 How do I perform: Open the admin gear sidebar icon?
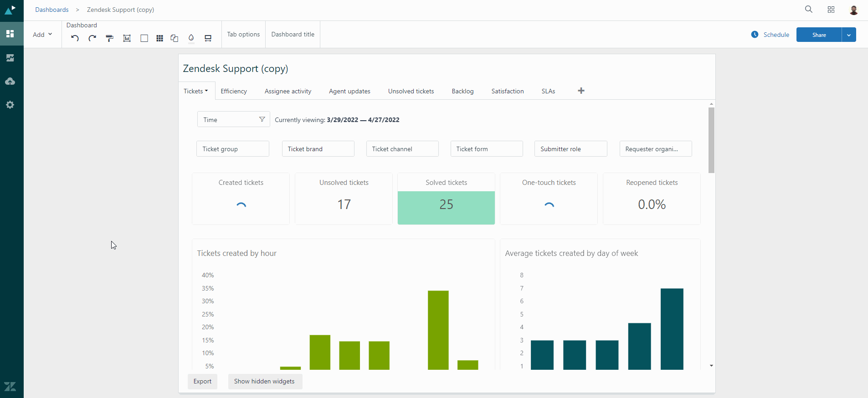coord(10,105)
